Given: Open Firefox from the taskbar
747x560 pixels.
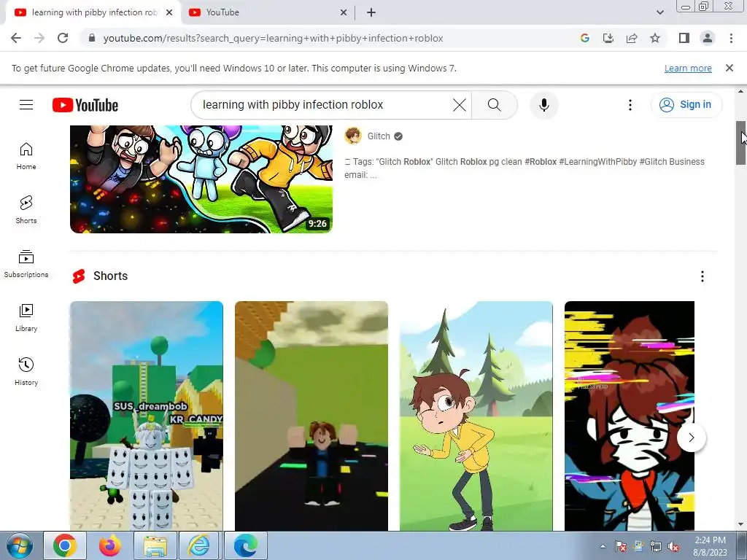Looking at the screenshot, I should pyautogui.click(x=109, y=545).
